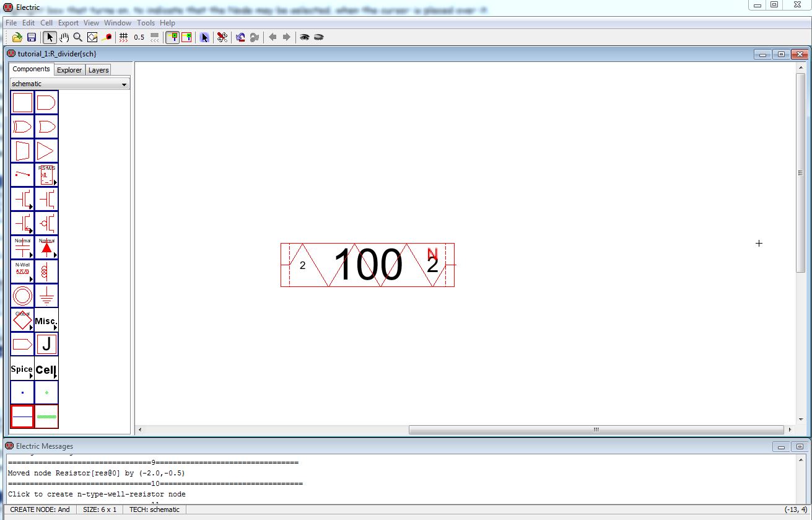Select the multiplexer trapezoid component
The width and height of the screenshot is (812, 520).
pos(22,151)
